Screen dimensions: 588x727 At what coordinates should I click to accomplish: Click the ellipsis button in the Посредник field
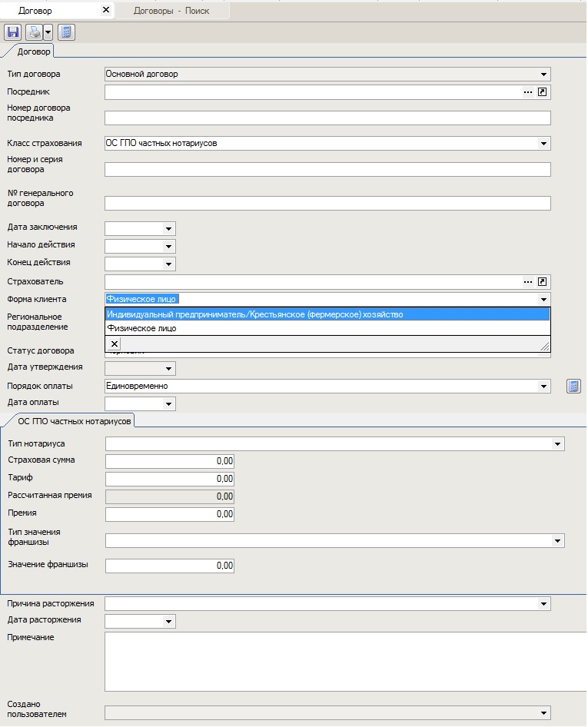click(x=528, y=92)
